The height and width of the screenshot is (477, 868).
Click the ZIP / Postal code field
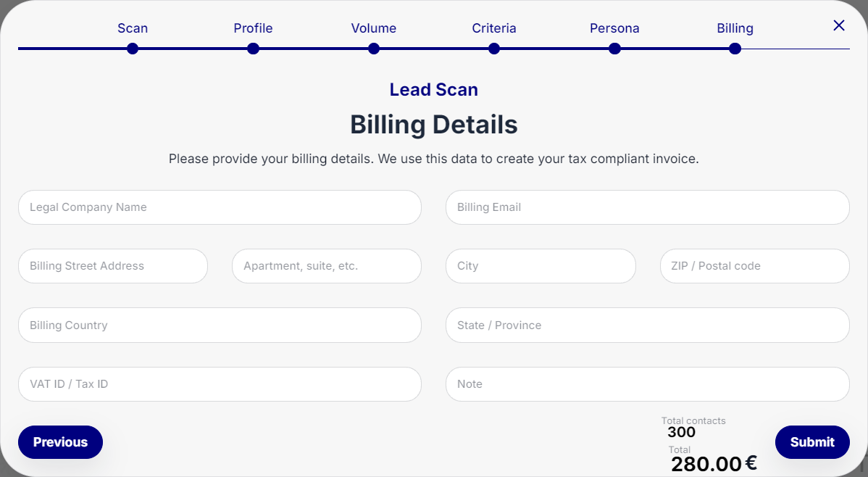pos(754,266)
